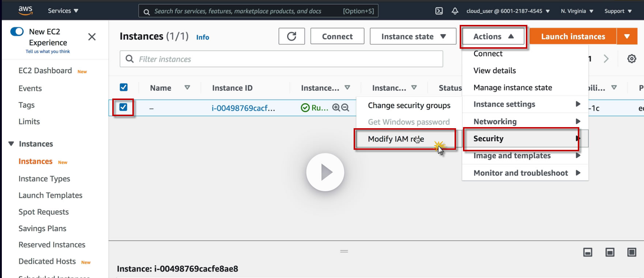Click the video play button overlay

[x=325, y=172]
